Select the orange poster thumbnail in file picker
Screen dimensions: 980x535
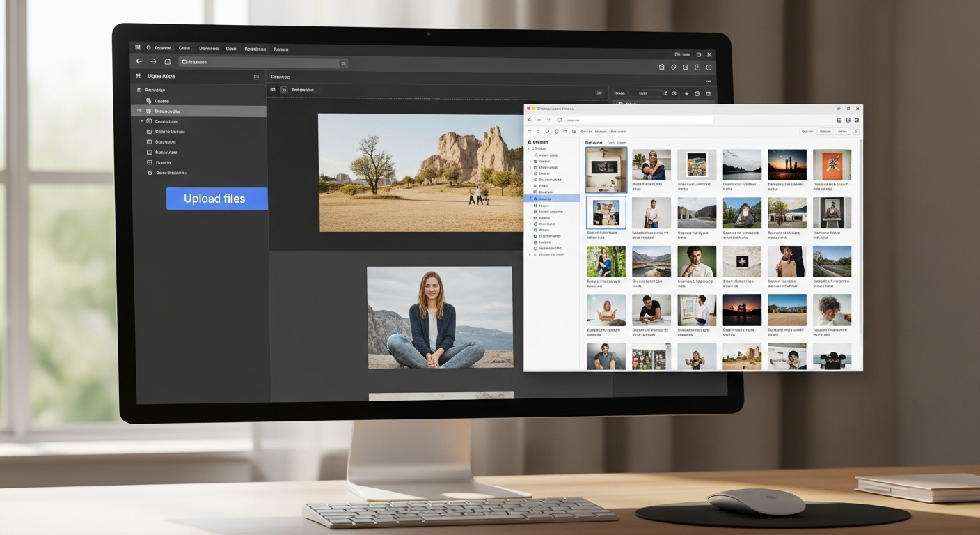click(832, 165)
